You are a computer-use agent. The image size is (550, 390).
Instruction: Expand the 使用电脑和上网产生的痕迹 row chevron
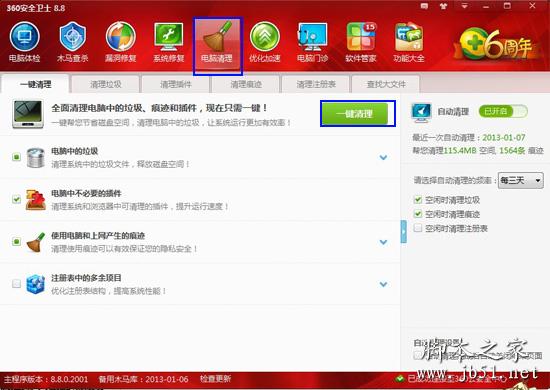[383, 242]
